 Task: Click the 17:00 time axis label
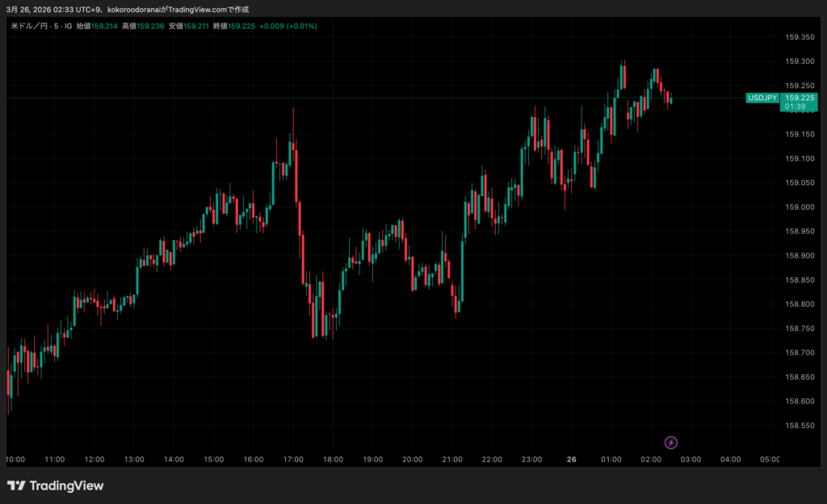(293, 460)
